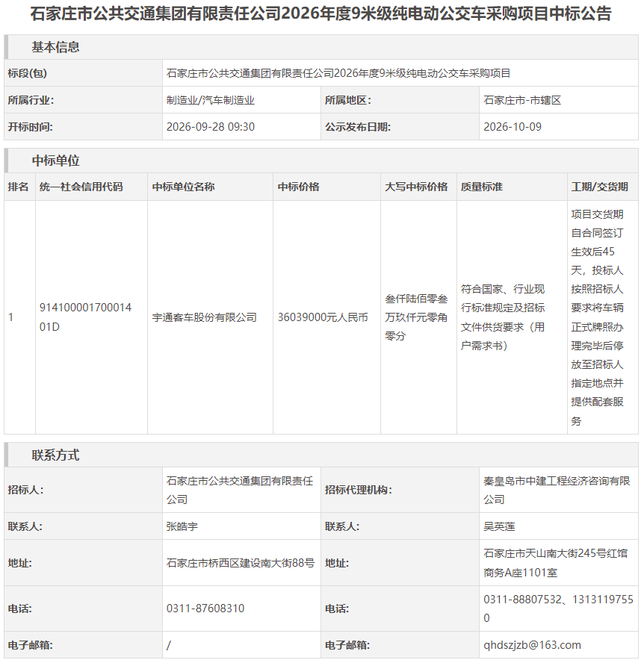
Task: Select the winner 宇通客车股份有限公司
Action: (x=205, y=317)
